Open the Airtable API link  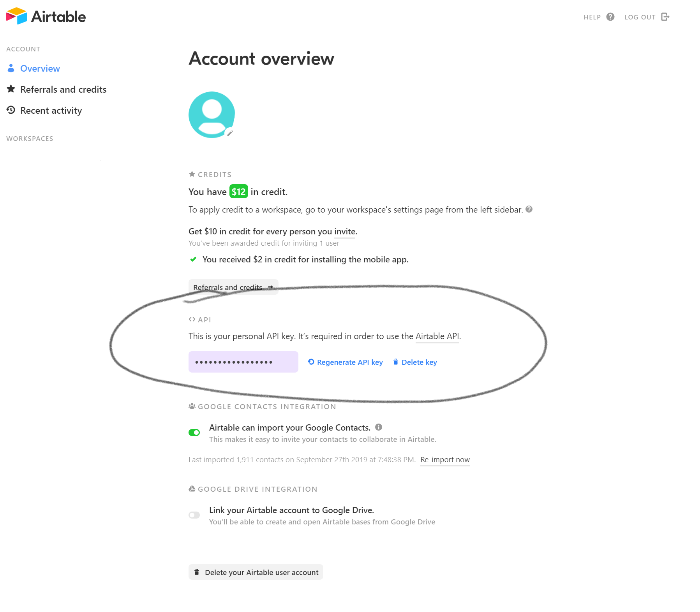click(437, 336)
